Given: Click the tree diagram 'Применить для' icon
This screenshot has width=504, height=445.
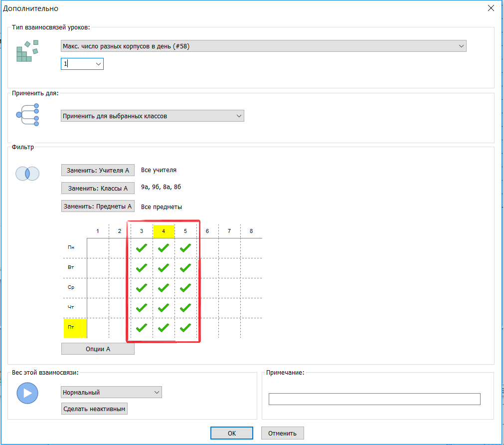Looking at the screenshot, I should click(x=27, y=115).
